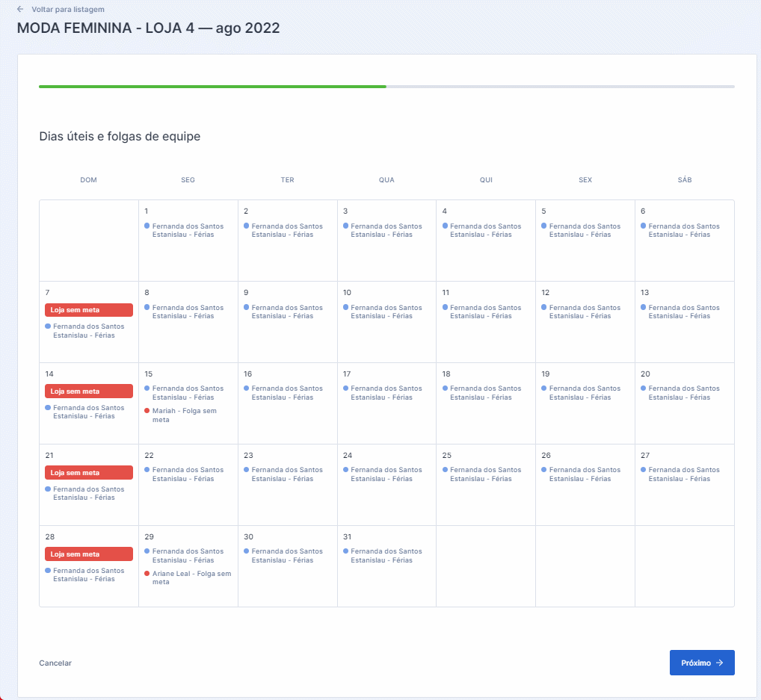Click the red dot beside Ariane Leal's entry
This screenshot has height=700, width=761.
147,574
